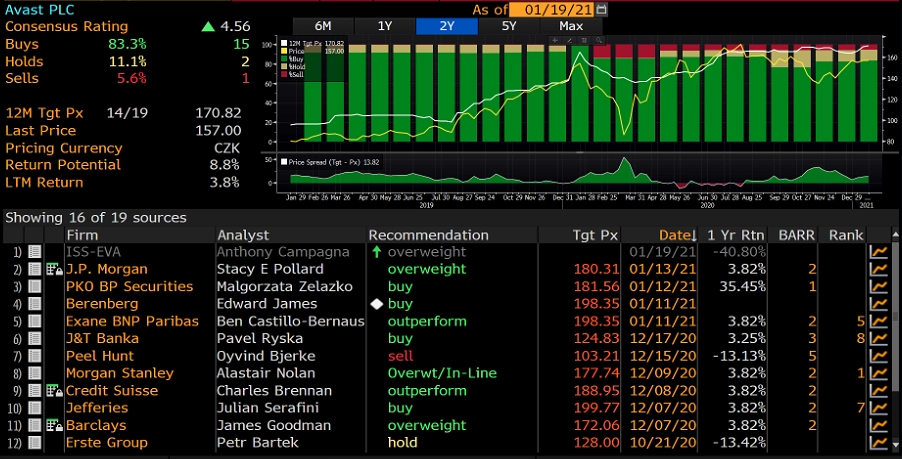The height and width of the screenshot is (459, 902).
Task: Select analyst name Stacy E Pollard
Action: 270,269
